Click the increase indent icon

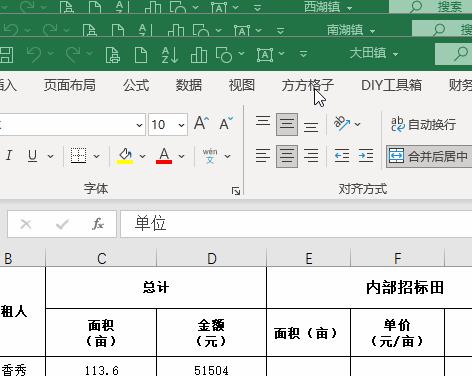tap(366, 156)
